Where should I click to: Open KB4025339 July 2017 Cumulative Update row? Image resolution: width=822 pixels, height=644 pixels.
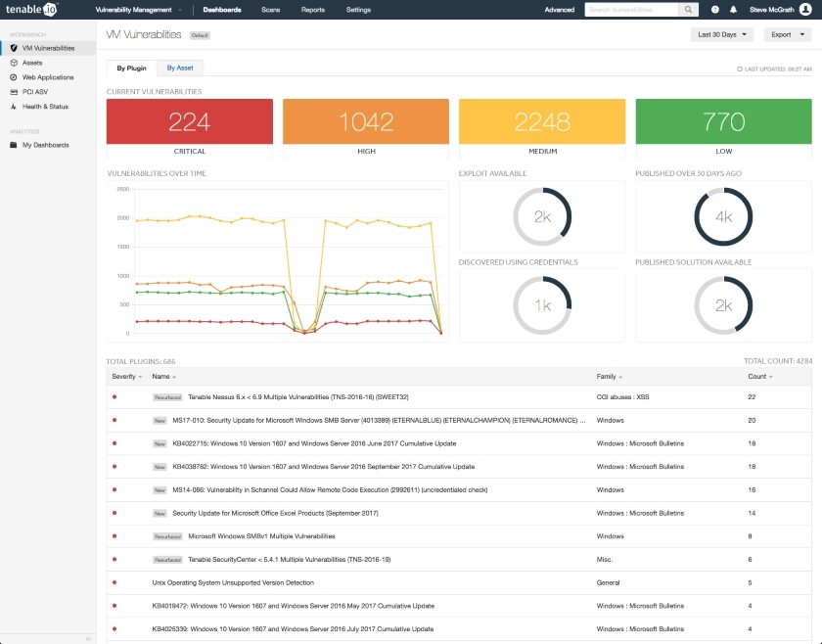point(459,628)
